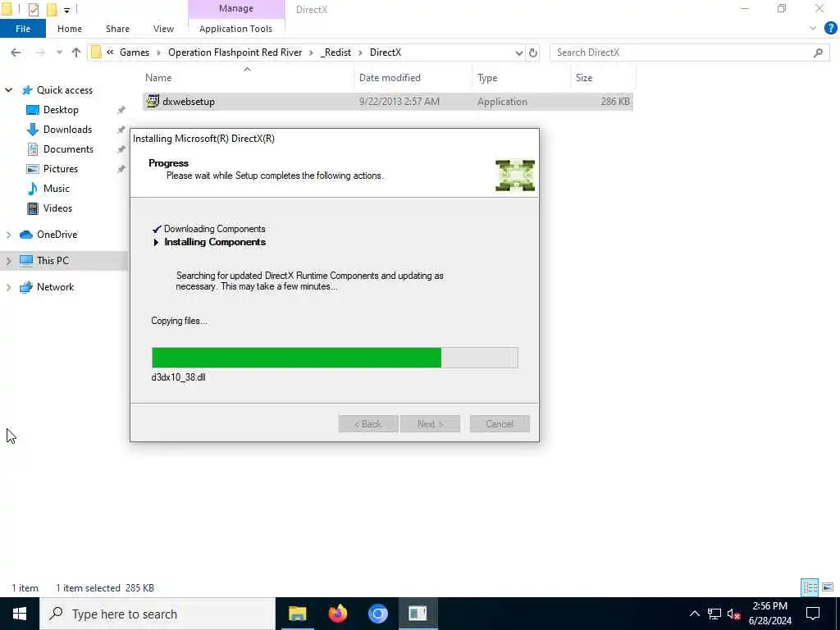This screenshot has width=840, height=630.
Task: Click the search magnifier icon
Action: pyautogui.click(x=818, y=52)
